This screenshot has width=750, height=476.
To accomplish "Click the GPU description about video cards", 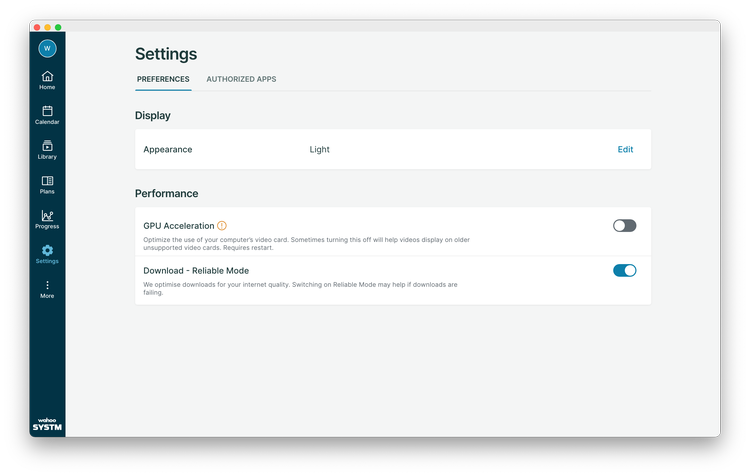I will pos(307,244).
